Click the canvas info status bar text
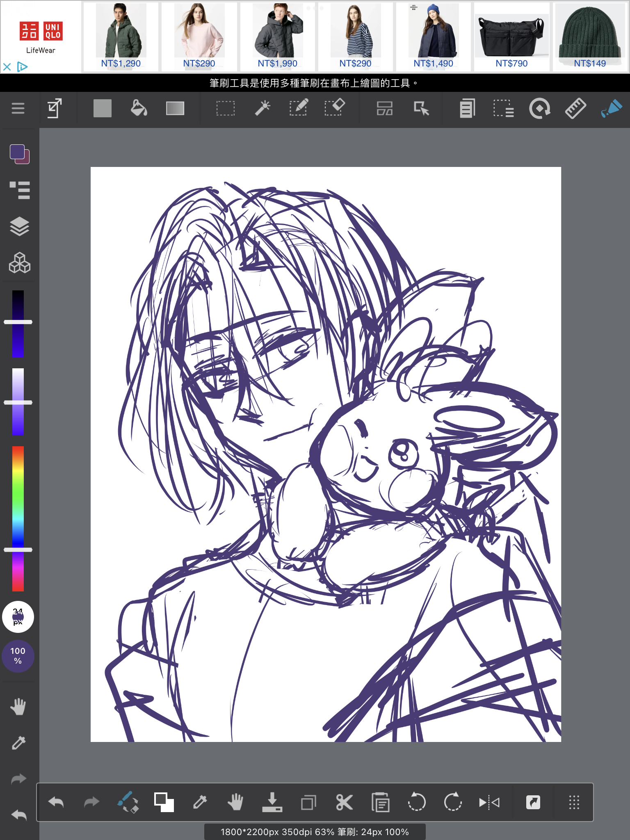The width and height of the screenshot is (630, 840). (x=315, y=832)
